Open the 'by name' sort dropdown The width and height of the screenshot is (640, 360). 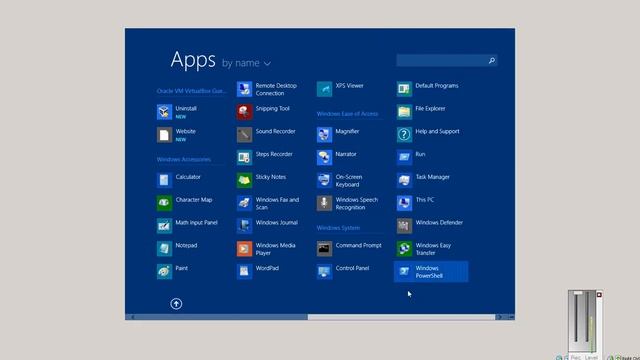point(246,63)
